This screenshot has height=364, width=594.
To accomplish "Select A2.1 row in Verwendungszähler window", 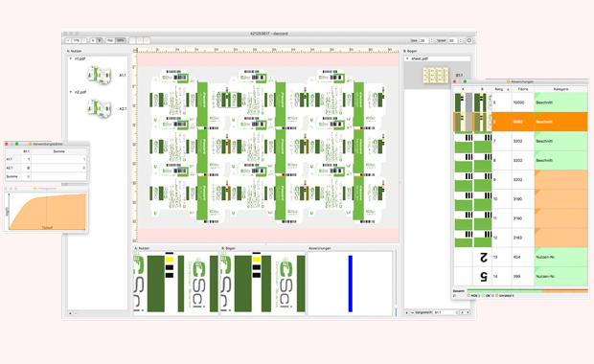I will [45, 168].
